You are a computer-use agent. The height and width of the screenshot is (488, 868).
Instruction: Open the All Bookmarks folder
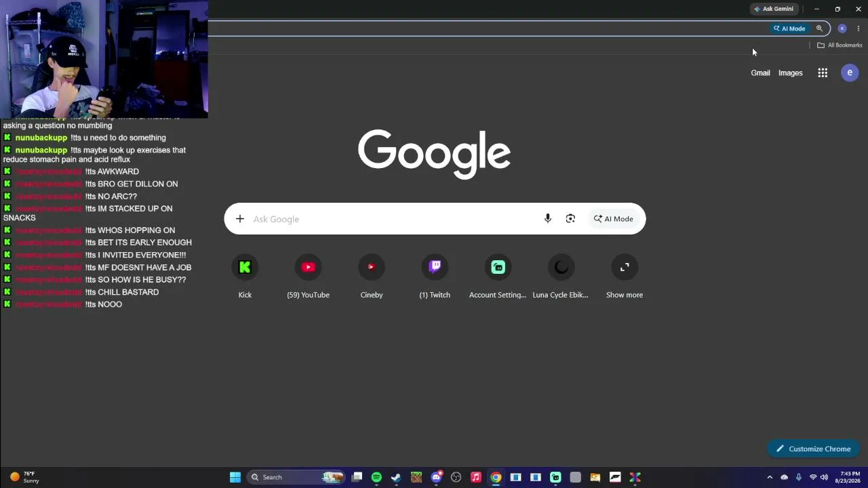pos(840,45)
